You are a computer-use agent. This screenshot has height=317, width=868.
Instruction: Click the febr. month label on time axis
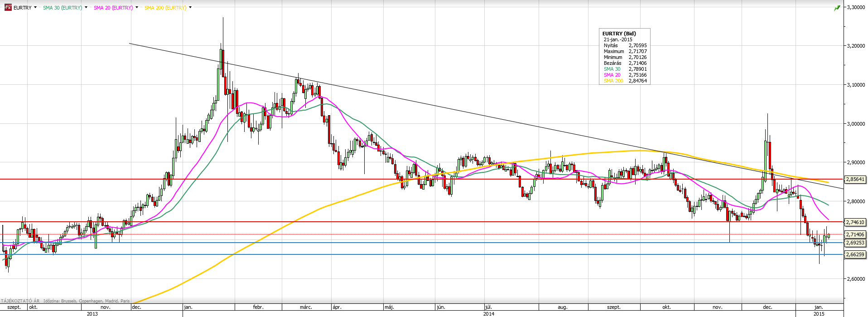pyautogui.click(x=258, y=307)
